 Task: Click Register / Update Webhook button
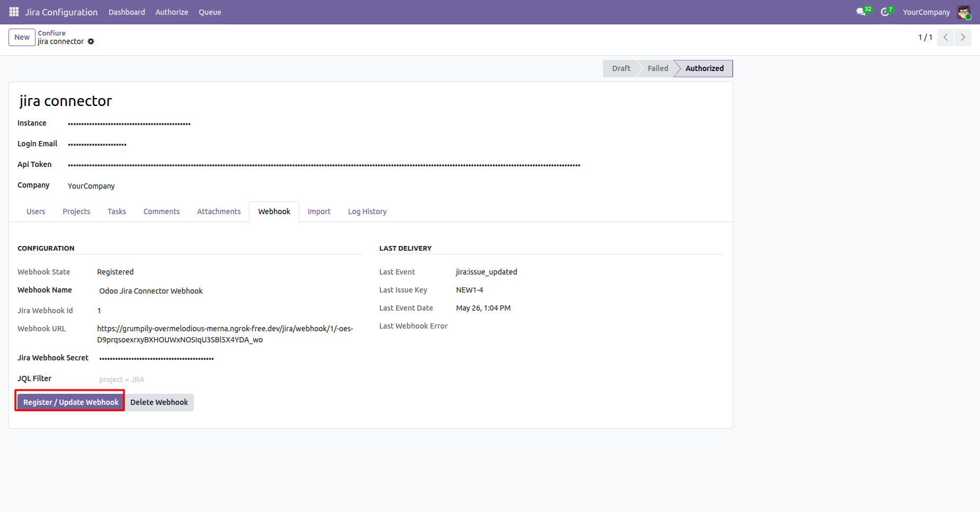coord(71,402)
